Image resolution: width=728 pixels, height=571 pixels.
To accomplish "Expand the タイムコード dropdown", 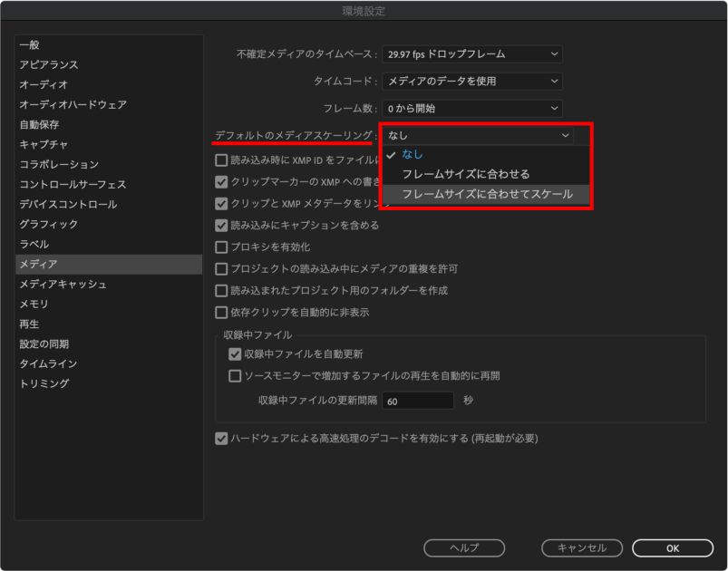I will (471, 82).
